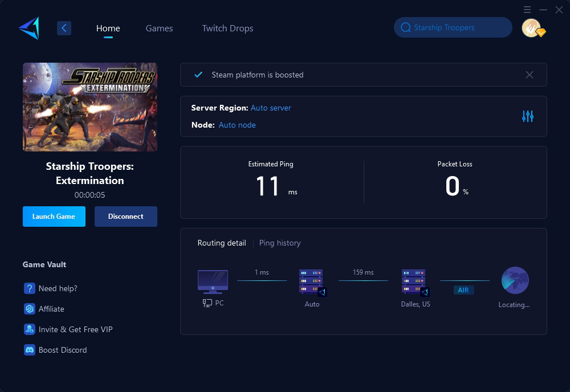Open the Need help? link

tap(58, 288)
